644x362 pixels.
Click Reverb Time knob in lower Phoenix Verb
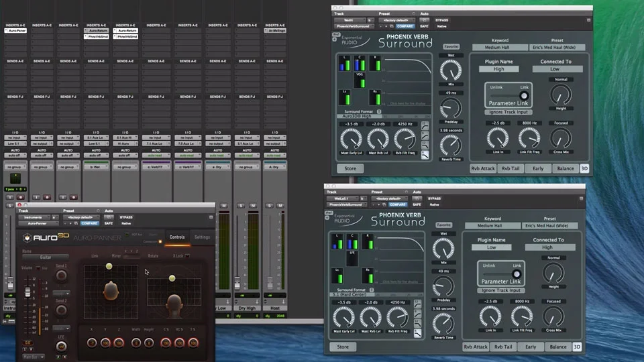coord(443,324)
